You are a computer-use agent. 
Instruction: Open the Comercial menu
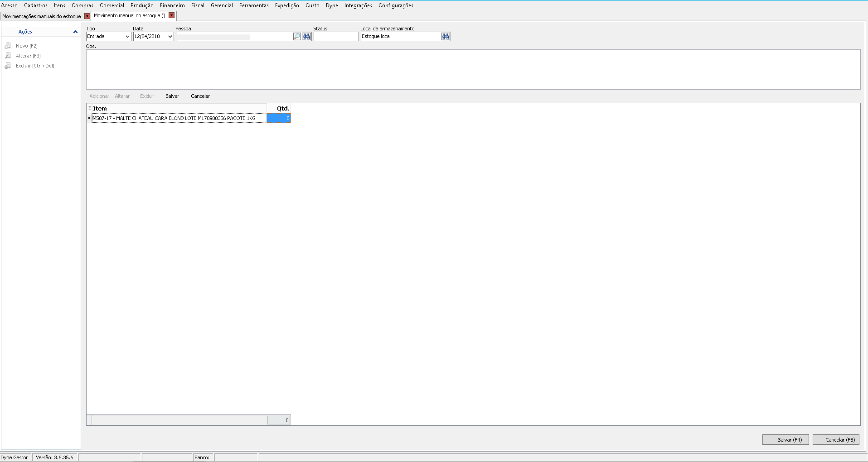[x=112, y=5]
